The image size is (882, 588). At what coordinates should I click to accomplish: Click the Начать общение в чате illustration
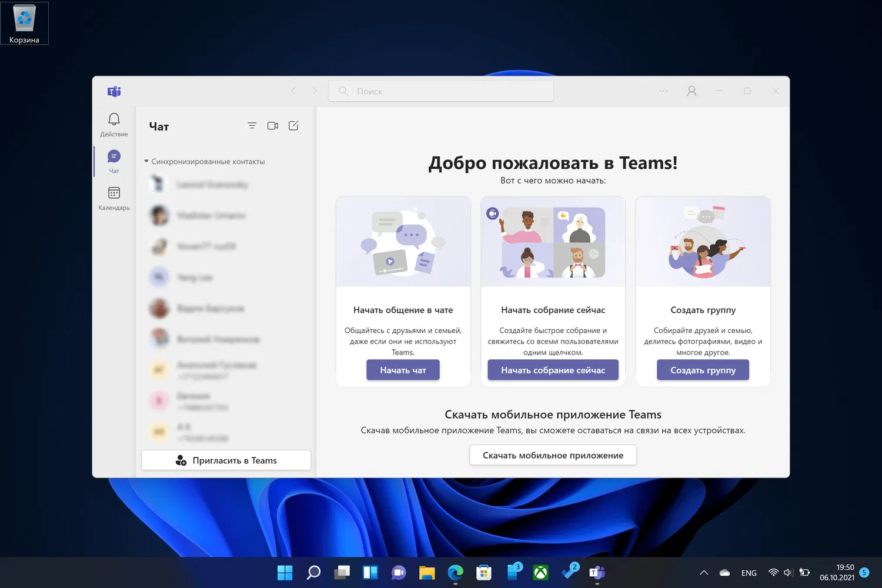coord(403,242)
